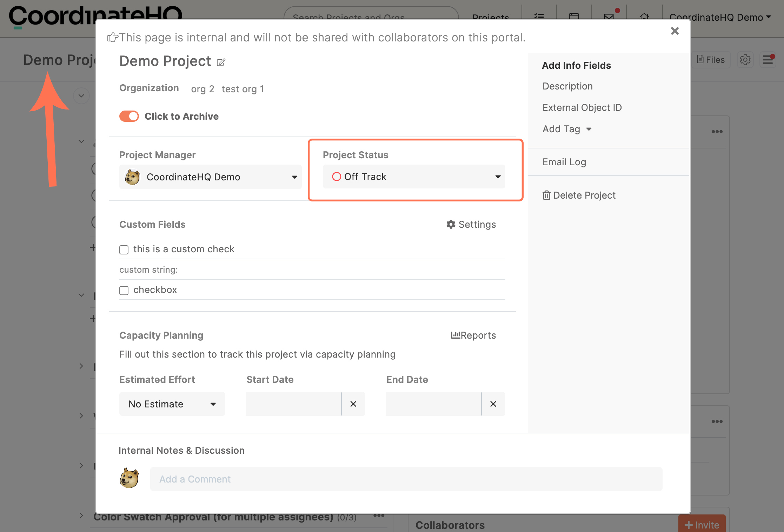
Task: Clear the Start Date value
Action: point(353,404)
